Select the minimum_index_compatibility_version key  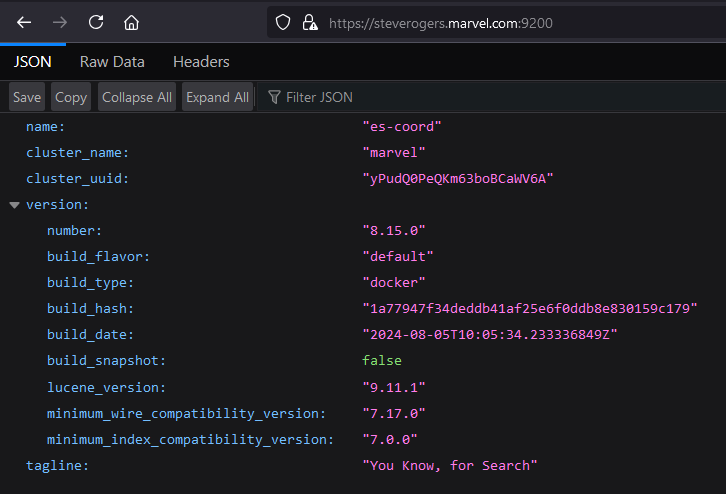(190, 439)
